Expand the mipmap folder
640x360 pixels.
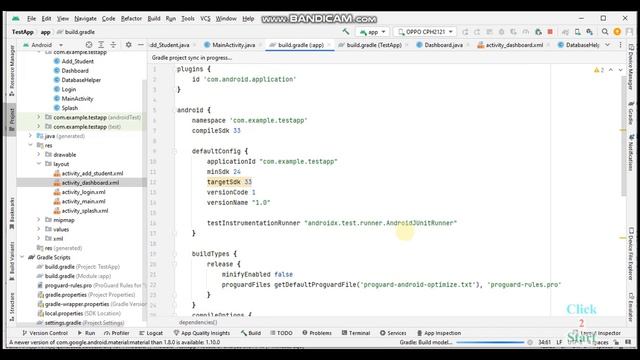[39, 220]
